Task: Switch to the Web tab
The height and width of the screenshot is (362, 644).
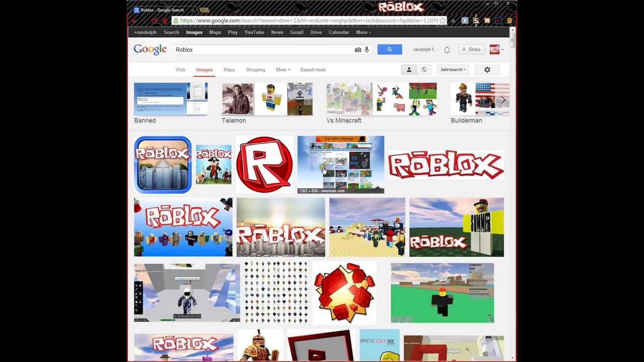Action: 181,70
